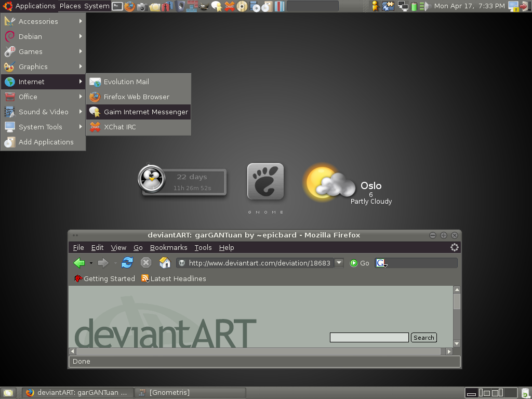The image size is (532, 399).
Task: Launch Terminal from top panel
Action: tap(117, 6)
